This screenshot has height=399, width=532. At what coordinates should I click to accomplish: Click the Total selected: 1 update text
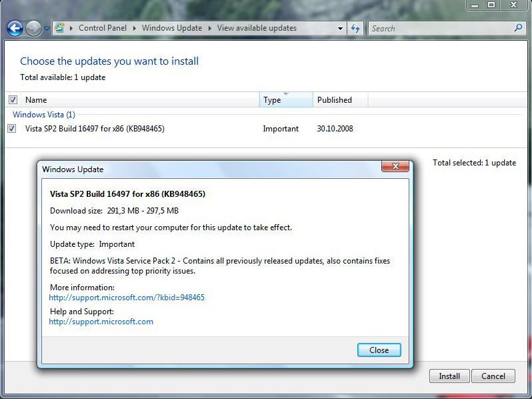pyautogui.click(x=474, y=163)
